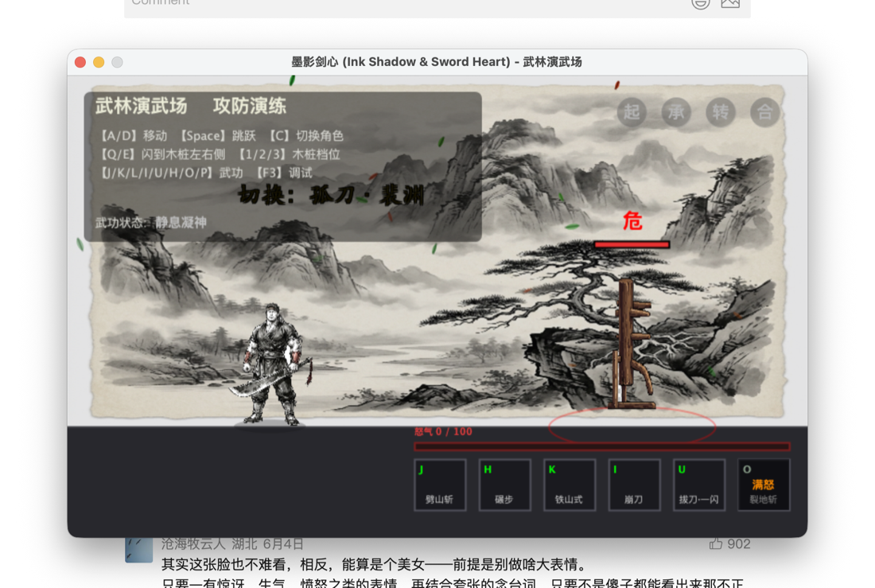Click the 【J/K/L/I/U/H/O/P】武功 hint text
Image resolution: width=875 pixels, height=588 pixels.
(171, 173)
